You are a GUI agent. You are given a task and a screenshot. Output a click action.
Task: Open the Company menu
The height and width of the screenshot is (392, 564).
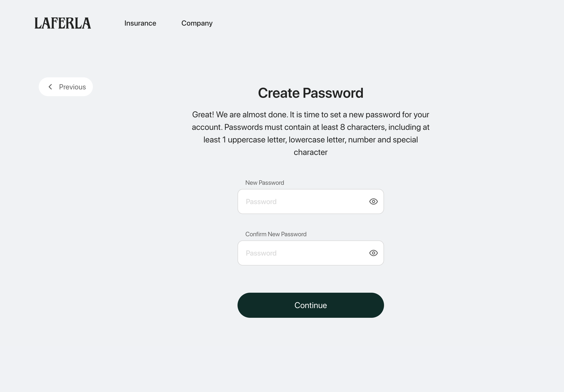[197, 23]
